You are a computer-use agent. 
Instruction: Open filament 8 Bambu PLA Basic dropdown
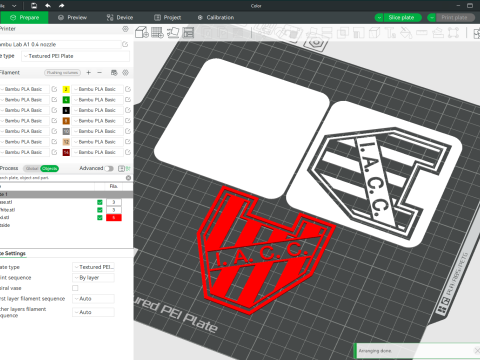[x=97, y=121]
